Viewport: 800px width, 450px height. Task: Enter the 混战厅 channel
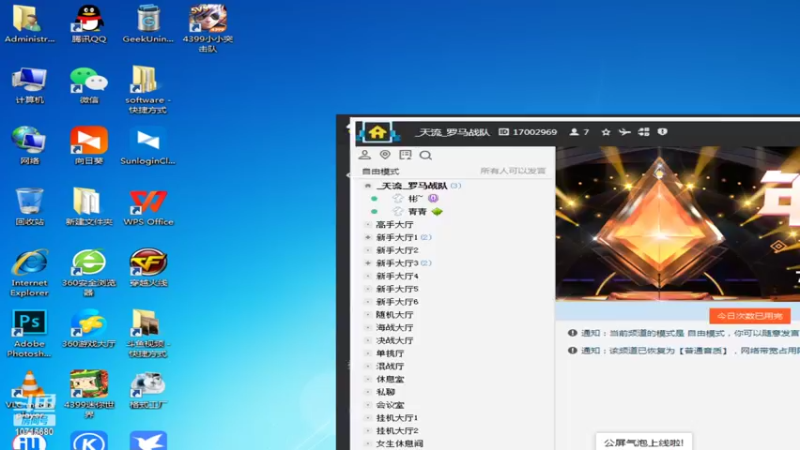390,366
